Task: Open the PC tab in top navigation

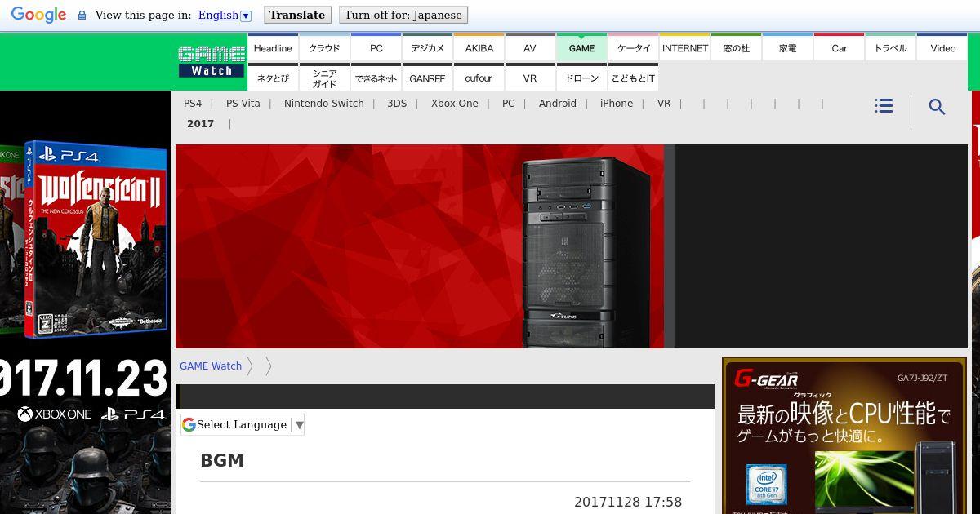Action: pos(376,47)
